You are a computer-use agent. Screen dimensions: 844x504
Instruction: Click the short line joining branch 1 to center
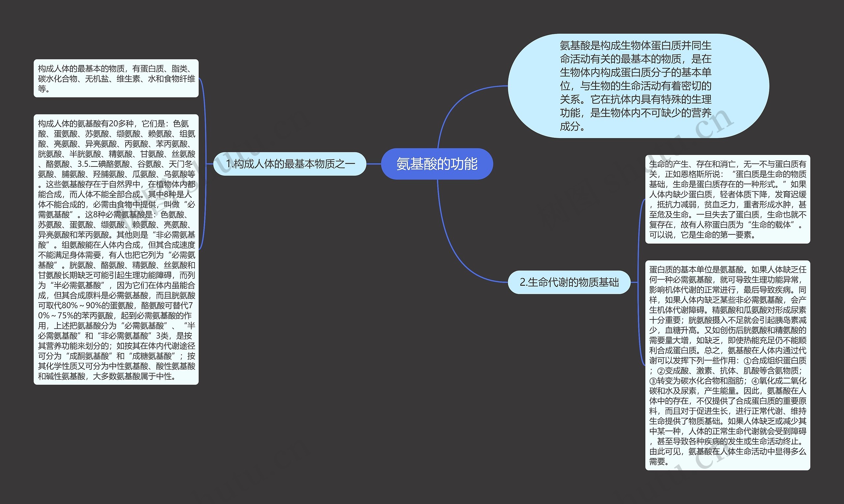[x=374, y=164]
